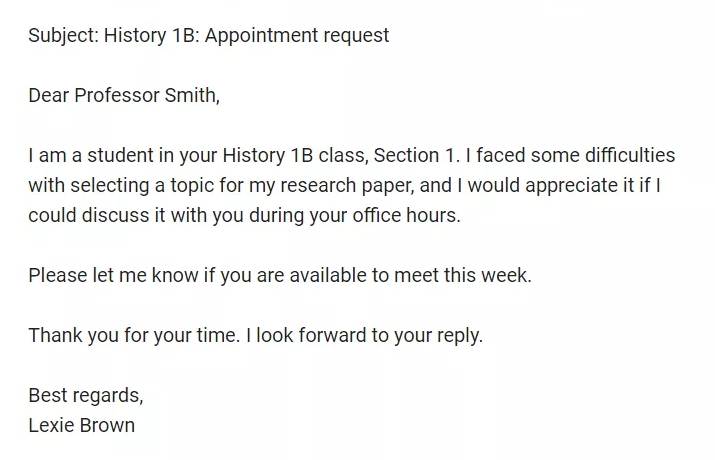Image resolution: width=715 pixels, height=460 pixels.
Task: Click the sentence "Please let me know"
Action: (280, 275)
